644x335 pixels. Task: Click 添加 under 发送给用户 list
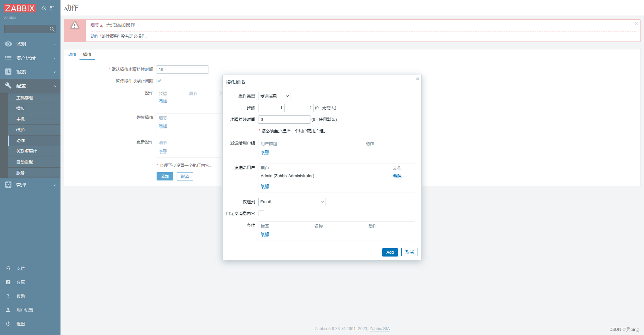(x=265, y=186)
